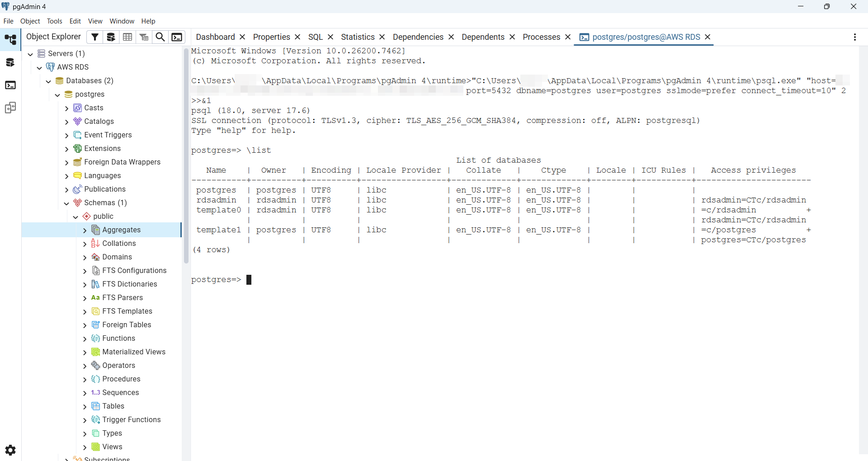868x461 pixels.
Task: Click the PSQL Tool icon in Object Explorer toolbar
Action: click(177, 37)
